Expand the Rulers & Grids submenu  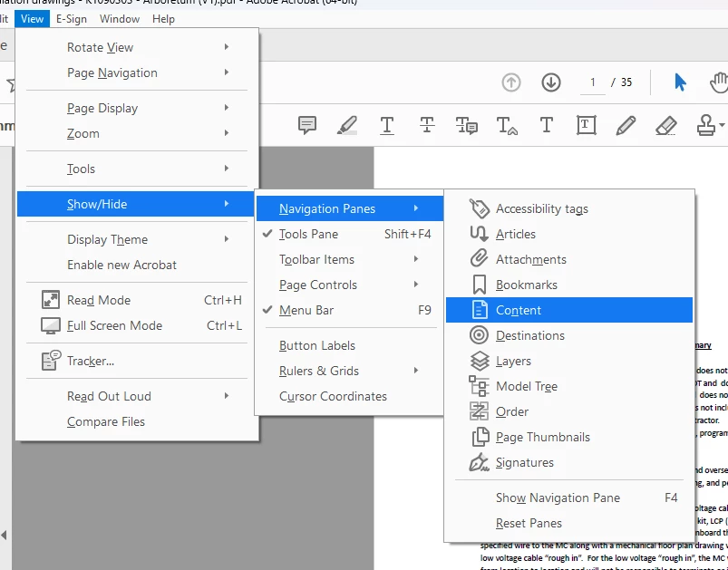(348, 371)
